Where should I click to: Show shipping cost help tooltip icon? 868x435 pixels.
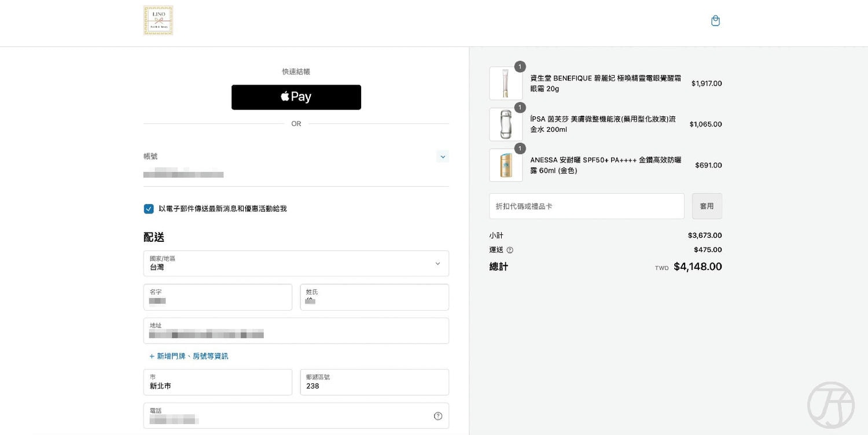click(510, 250)
